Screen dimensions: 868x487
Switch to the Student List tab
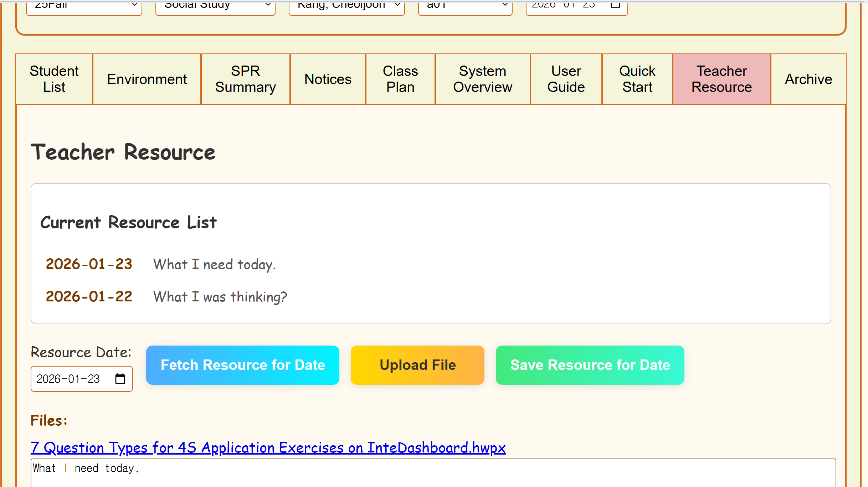click(54, 79)
